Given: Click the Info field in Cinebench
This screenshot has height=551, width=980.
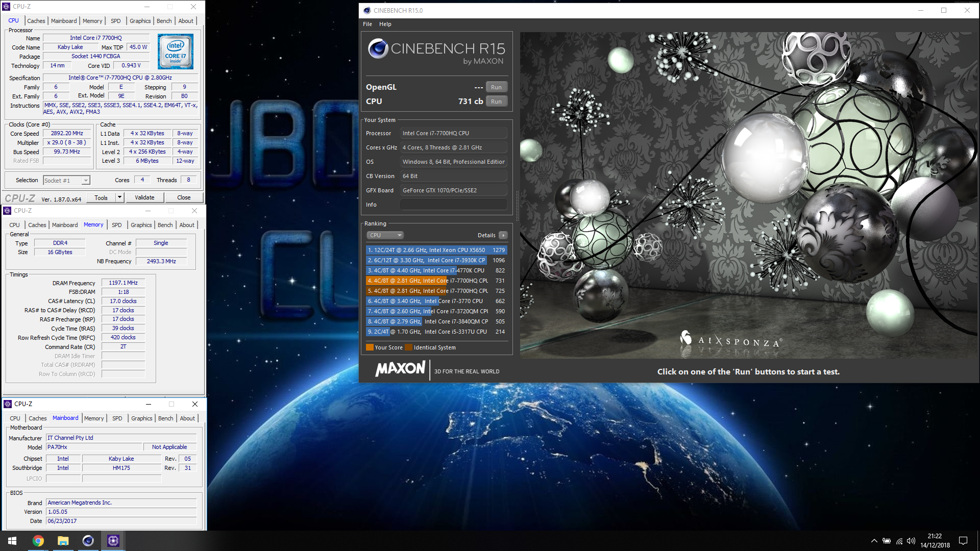Looking at the screenshot, I should [454, 205].
